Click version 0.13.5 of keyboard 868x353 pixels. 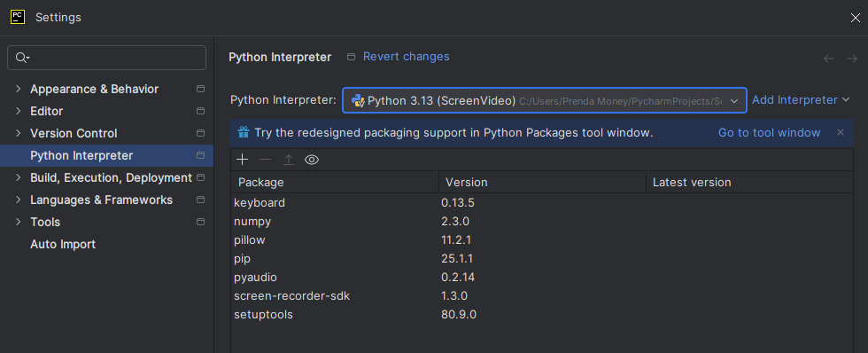[458, 203]
